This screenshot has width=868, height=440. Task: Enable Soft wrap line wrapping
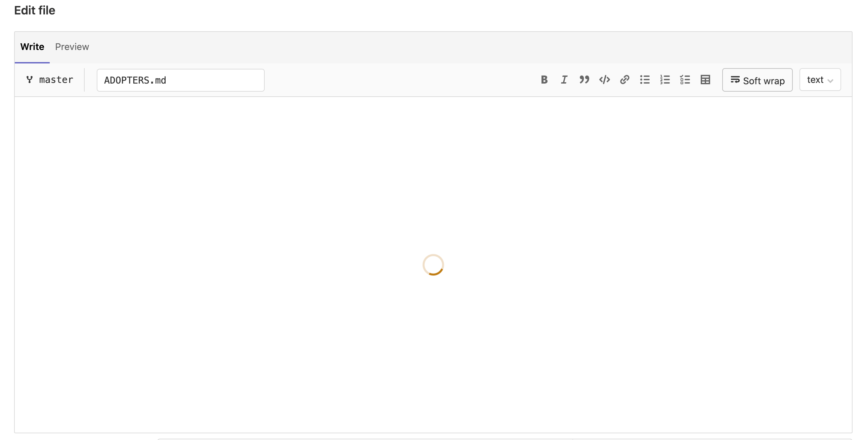[757, 79]
